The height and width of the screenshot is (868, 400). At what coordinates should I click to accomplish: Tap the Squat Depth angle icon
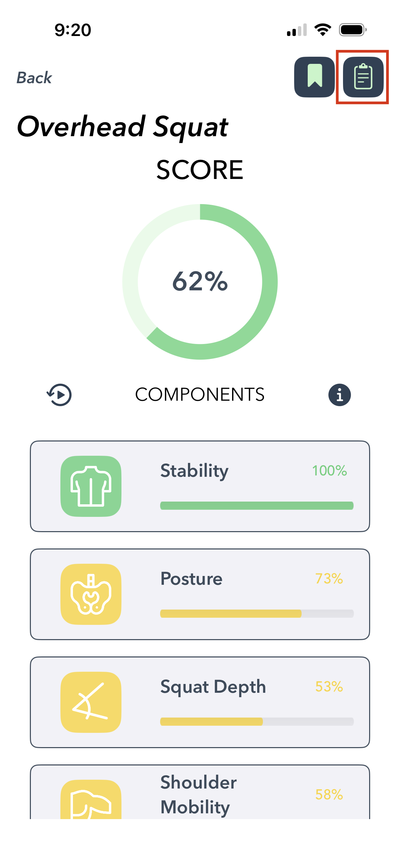pyautogui.click(x=91, y=702)
